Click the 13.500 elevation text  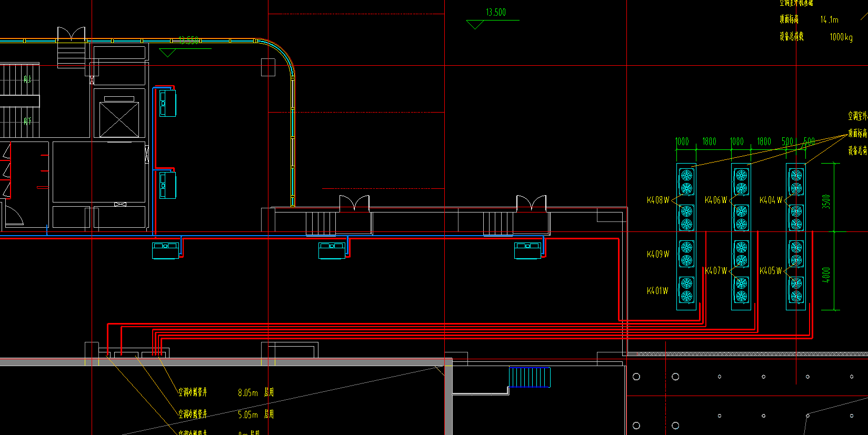click(x=496, y=13)
